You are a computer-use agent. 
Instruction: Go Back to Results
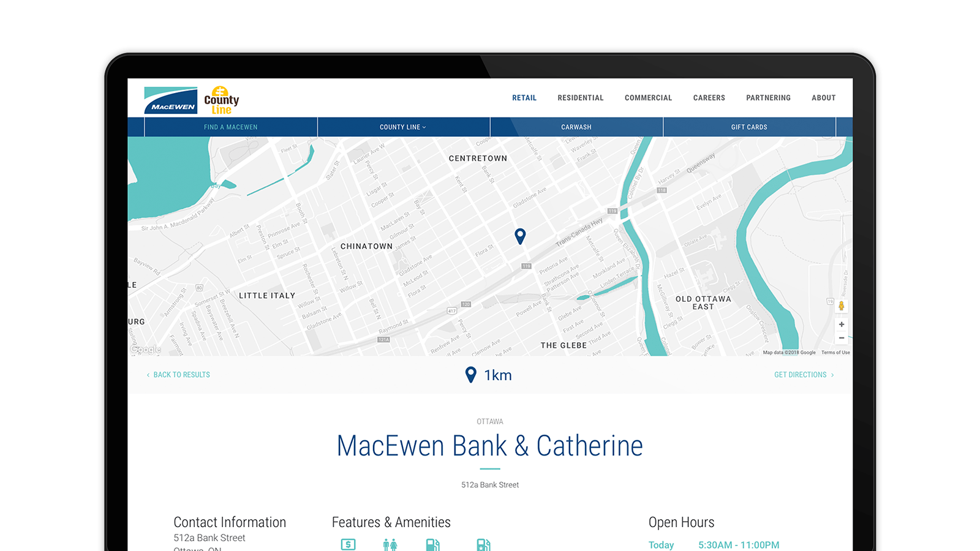click(x=178, y=375)
